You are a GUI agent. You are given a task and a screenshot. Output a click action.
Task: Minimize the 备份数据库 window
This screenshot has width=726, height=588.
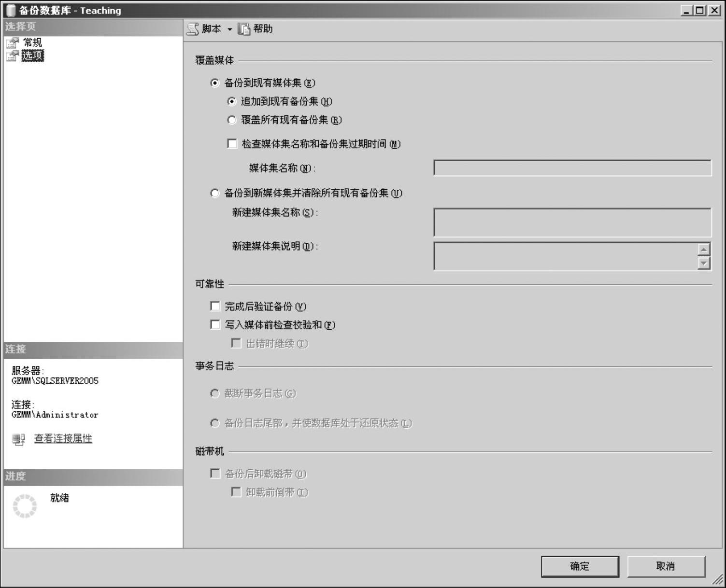tap(687, 10)
